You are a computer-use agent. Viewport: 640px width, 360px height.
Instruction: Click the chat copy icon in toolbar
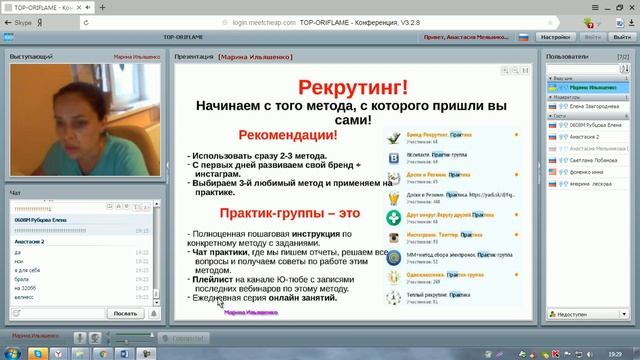[x=109, y=207]
